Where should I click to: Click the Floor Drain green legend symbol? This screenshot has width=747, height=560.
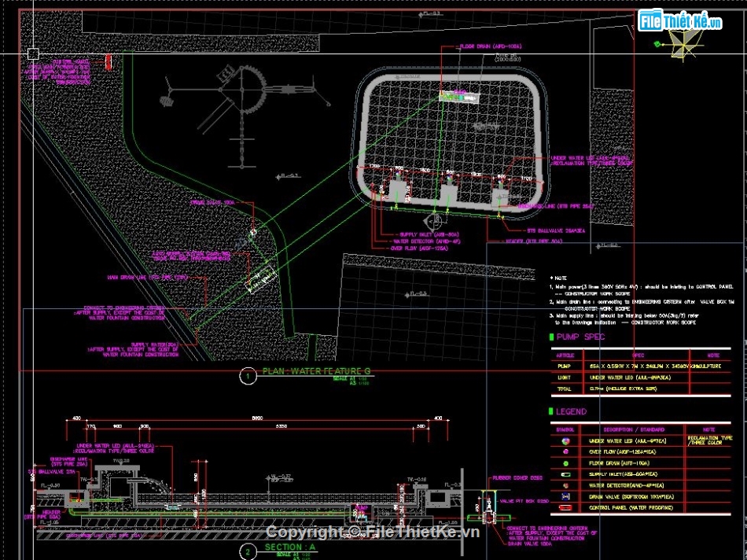[x=565, y=463]
